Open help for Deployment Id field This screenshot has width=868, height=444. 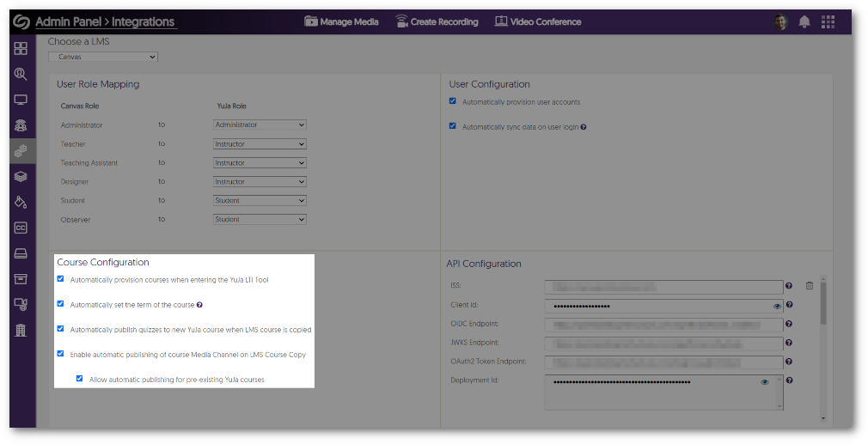790,380
